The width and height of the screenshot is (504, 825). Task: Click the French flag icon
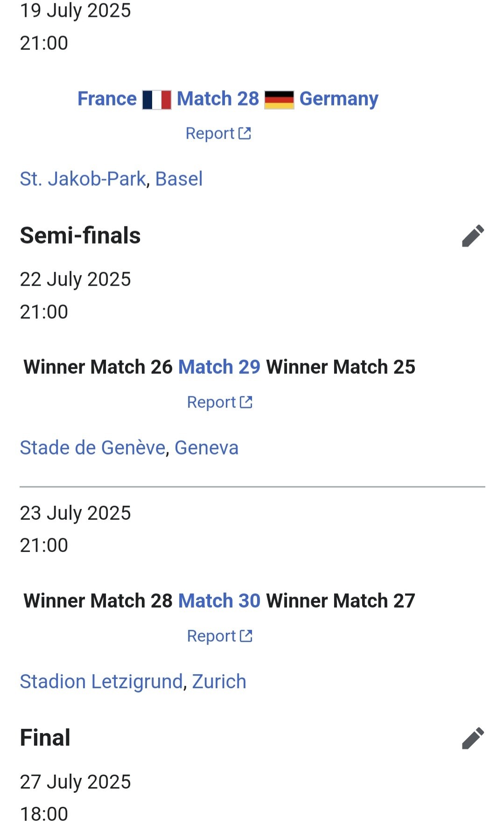point(157,100)
